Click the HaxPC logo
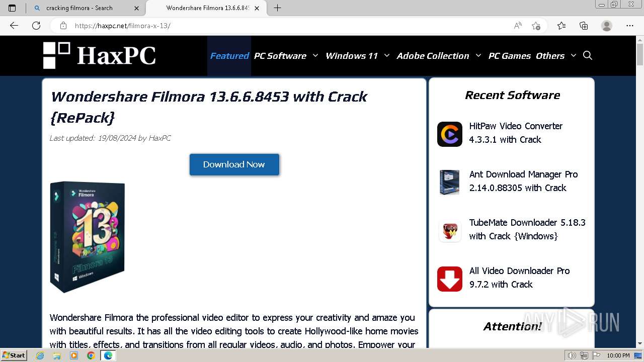This screenshot has height=362, width=644. click(x=100, y=55)
